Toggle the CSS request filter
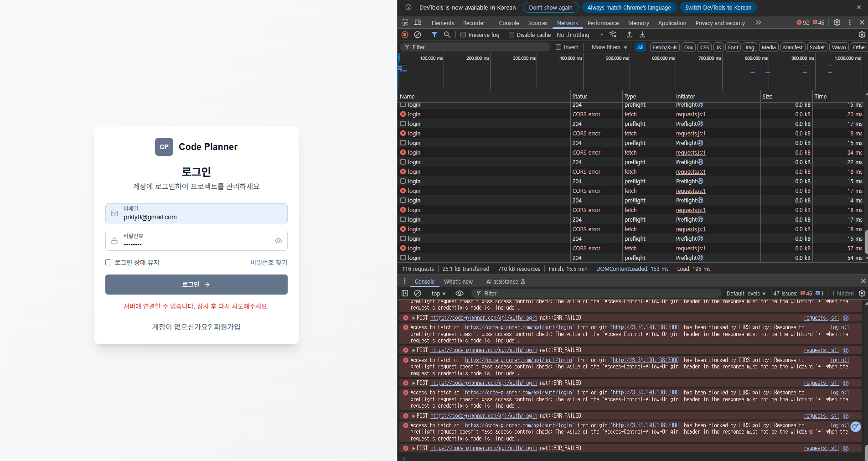Screen dimensions: 868x461 (x=704, y=47)
